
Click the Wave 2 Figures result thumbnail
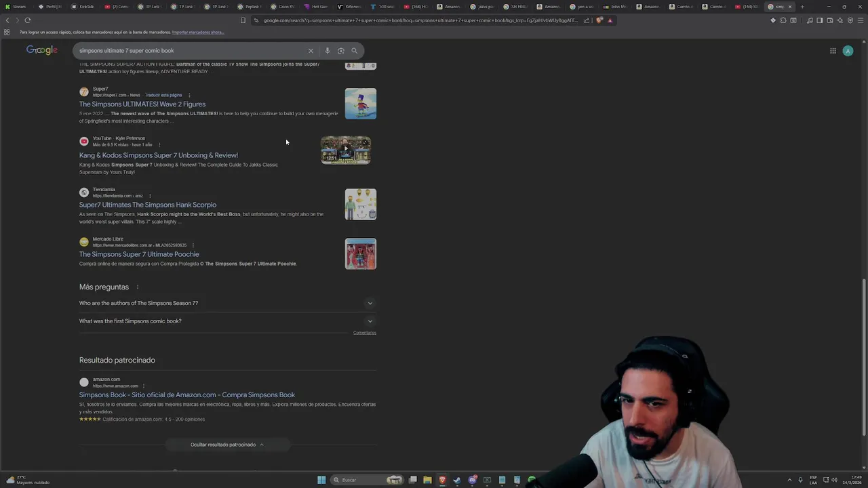361,104
